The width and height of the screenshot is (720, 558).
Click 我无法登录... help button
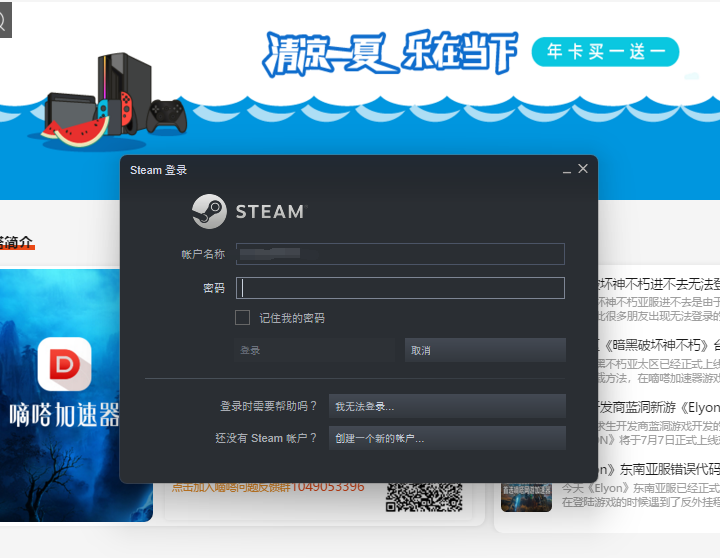(x=447, y=406)
